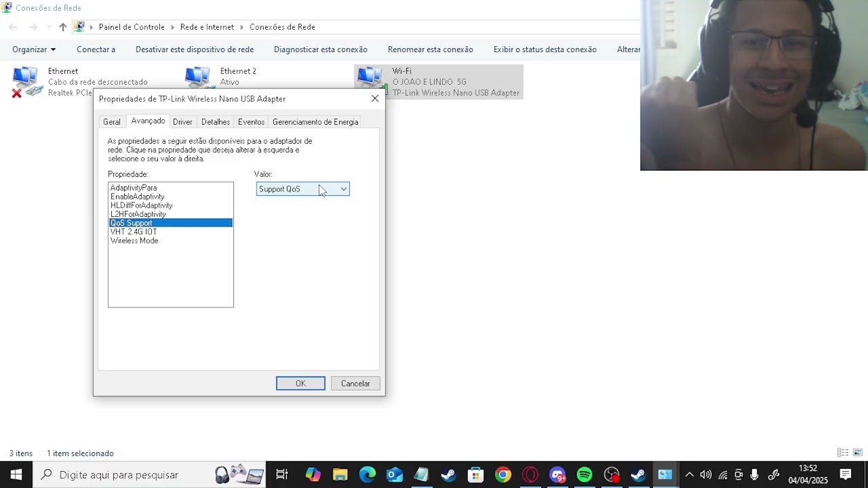Open Outlook from taskbar
The width and height of the screenshot is (868, 488).
tap(394, 474)
